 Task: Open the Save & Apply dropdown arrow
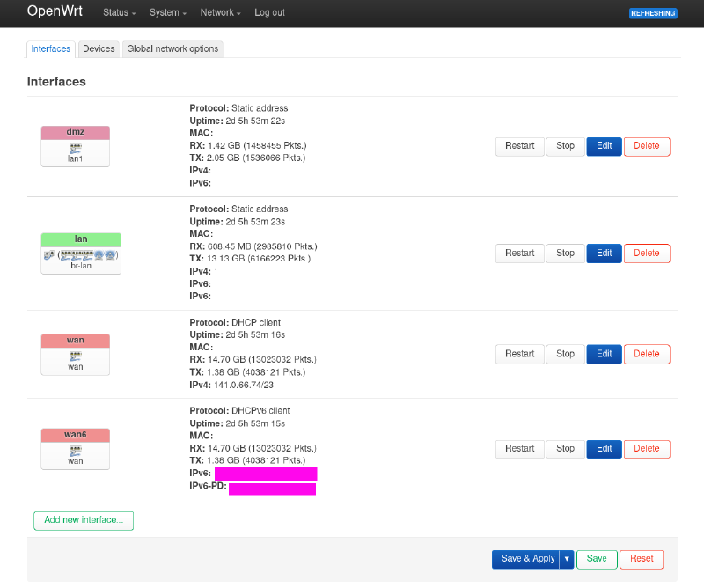click(567, 559)
